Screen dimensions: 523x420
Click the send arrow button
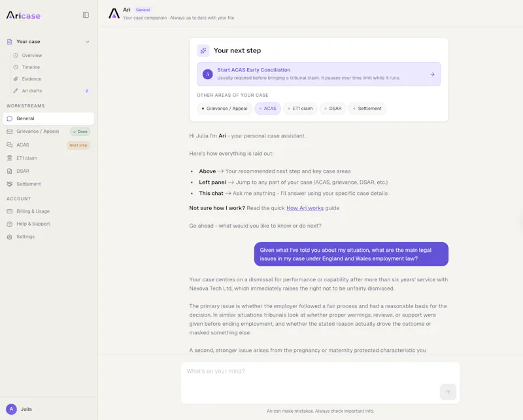pyautogui.click(x=448, y=392)
